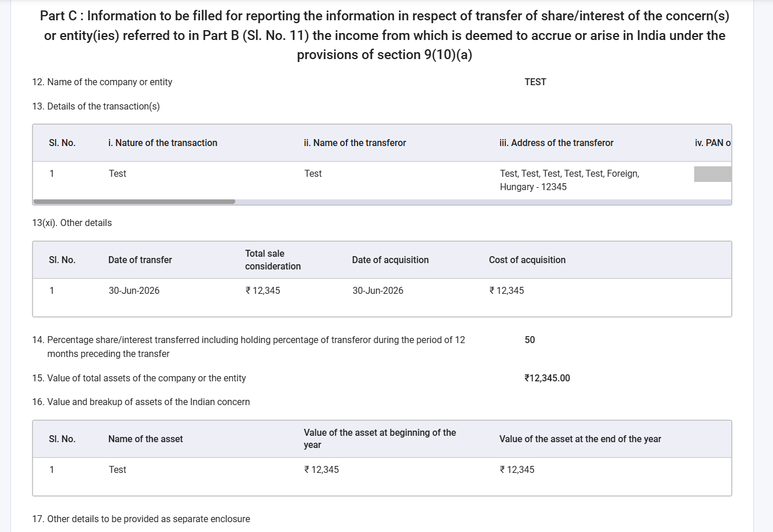Screen dimensions: 773x532
Task: Select the Hungary address cell text
Action: point(570,180)
